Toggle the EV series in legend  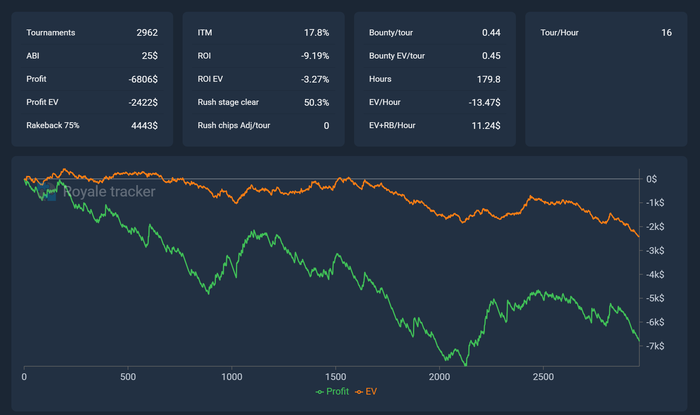coord(366,391)
